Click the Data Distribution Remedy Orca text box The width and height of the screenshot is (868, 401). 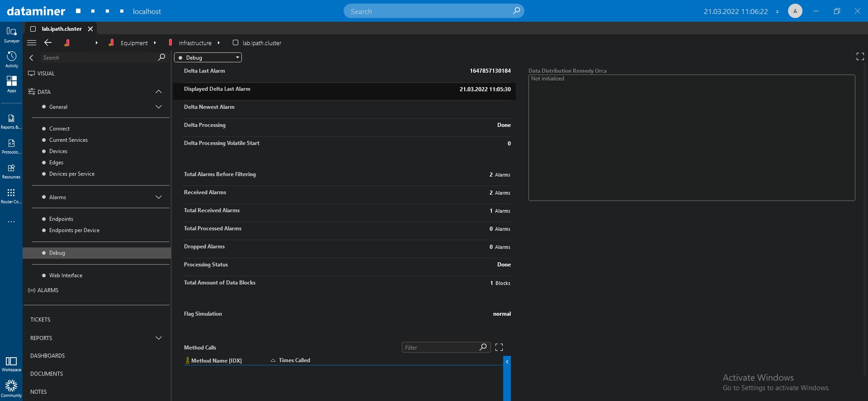click(692, 138)
